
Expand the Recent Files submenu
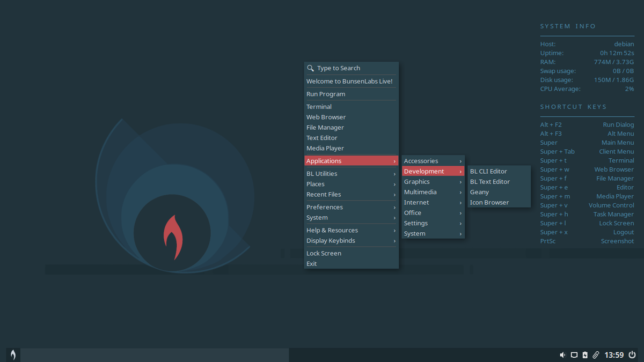click(x=351, y=195)
